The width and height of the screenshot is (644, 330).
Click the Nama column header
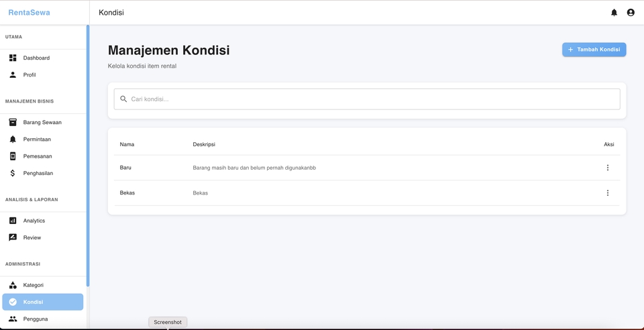pos(127,144)
